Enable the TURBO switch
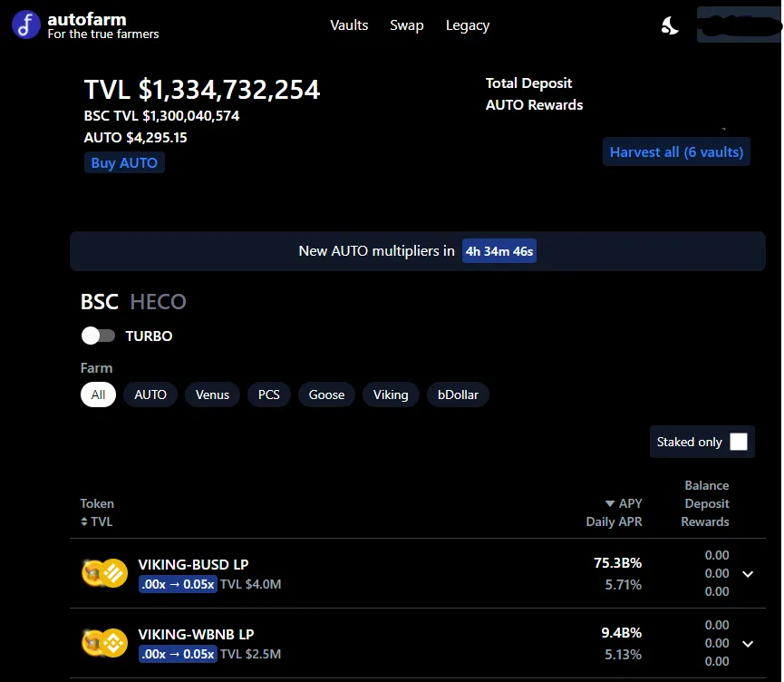 point(98,336)
